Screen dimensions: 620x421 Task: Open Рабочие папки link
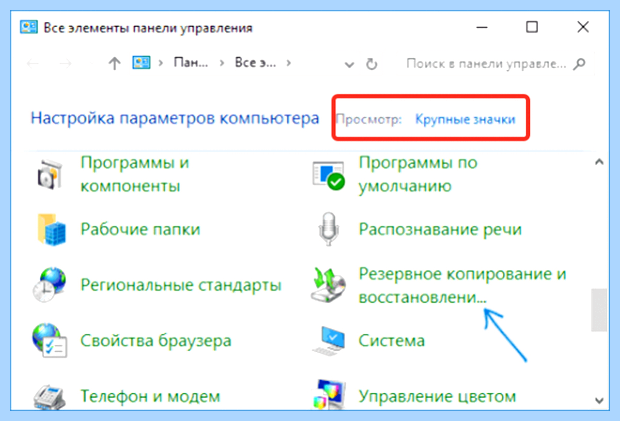(x=140, y=229)
